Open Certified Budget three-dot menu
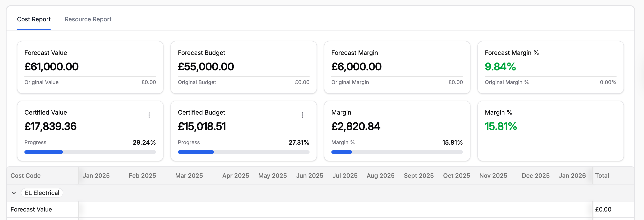 point(303,115)
